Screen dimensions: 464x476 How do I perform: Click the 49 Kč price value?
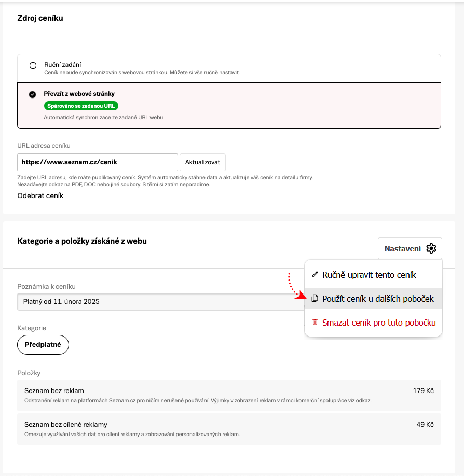tap(425, 424)
